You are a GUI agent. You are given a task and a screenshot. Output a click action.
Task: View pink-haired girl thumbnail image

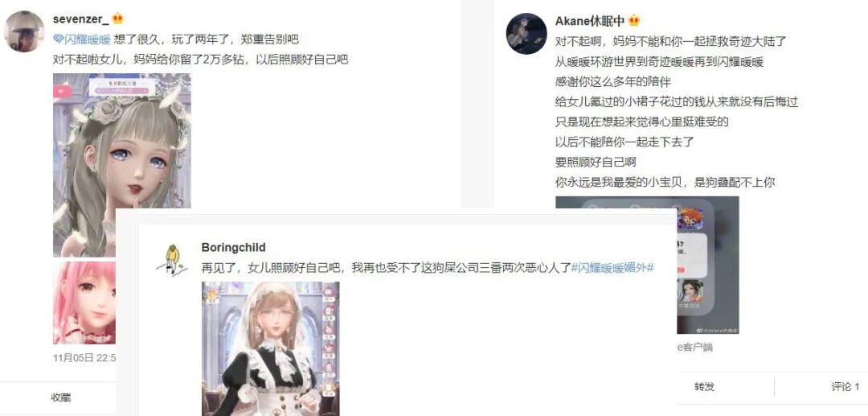(84, 303)
